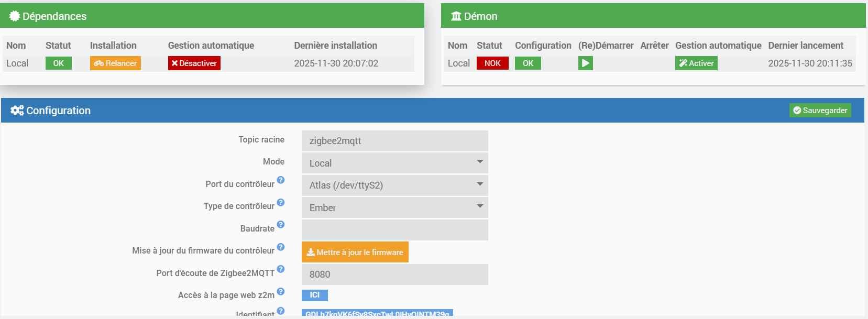
Task: Click help icon beside Port d'écoute de Zigbee2MQTT
Action: (x=281, y=269)
